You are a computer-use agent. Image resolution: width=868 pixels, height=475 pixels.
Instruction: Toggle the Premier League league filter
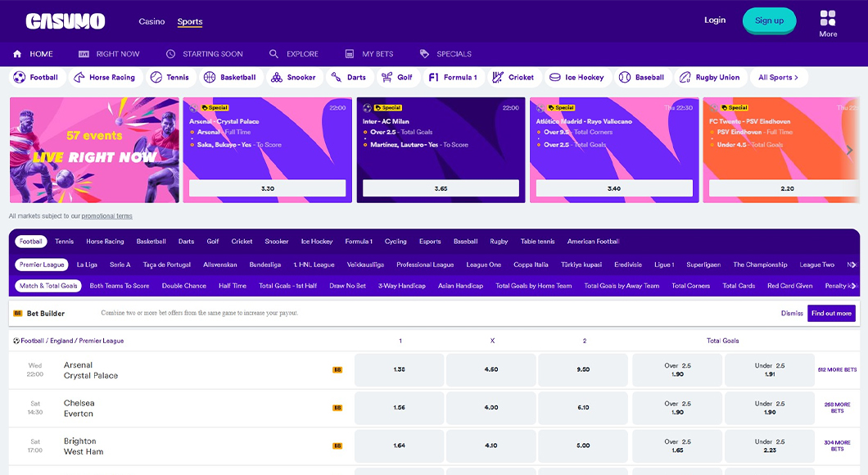(41, 264)
